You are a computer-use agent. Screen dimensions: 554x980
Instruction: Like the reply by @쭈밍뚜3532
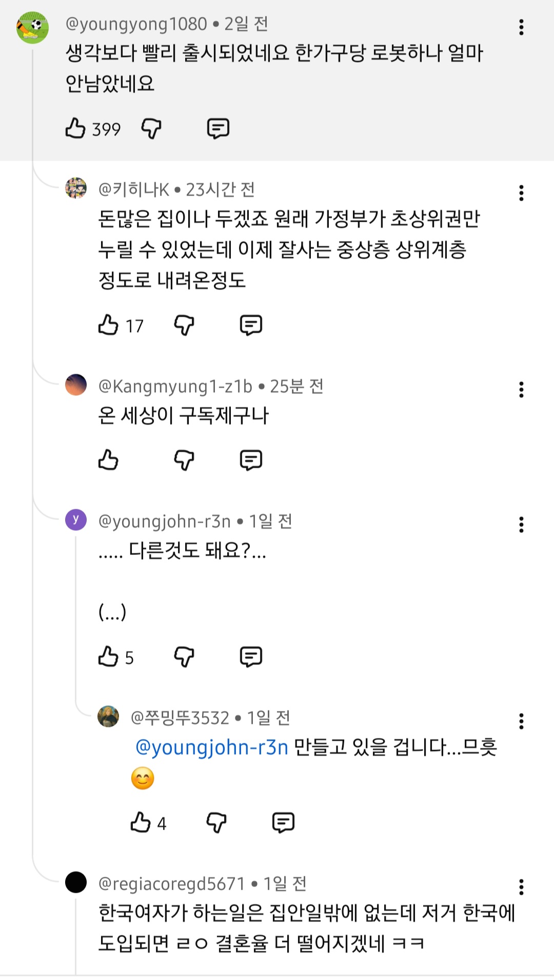click(141, 822)
